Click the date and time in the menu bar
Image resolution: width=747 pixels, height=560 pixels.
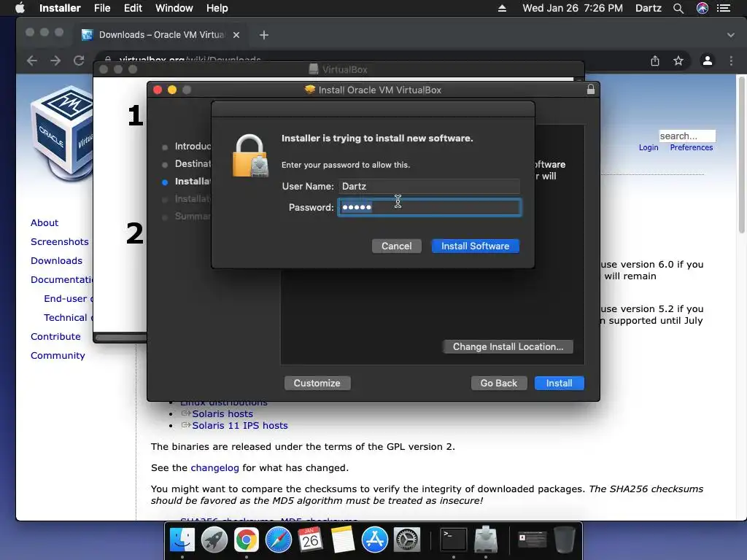573,8
